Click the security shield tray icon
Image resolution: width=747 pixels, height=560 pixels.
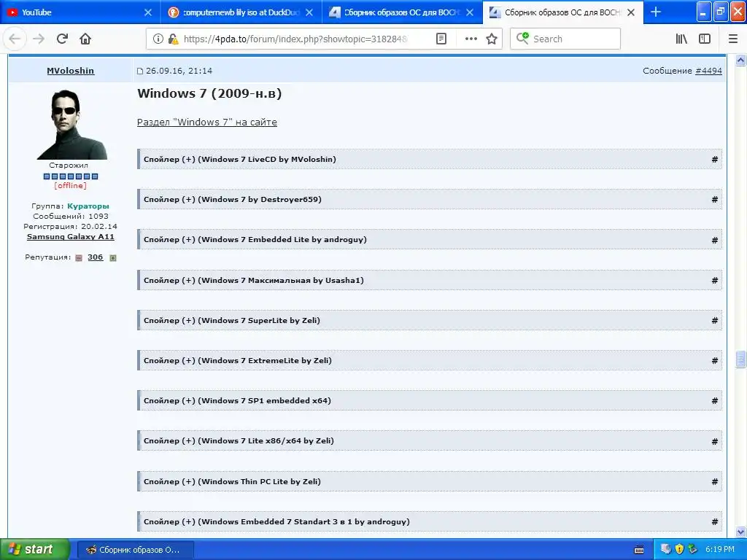(679, 549)
